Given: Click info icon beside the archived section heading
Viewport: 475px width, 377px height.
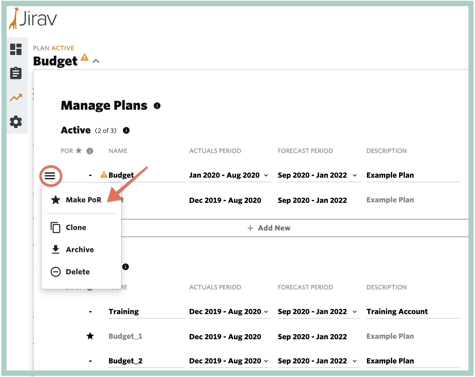Looking at the screenshot, I should (x=125, y=267).
